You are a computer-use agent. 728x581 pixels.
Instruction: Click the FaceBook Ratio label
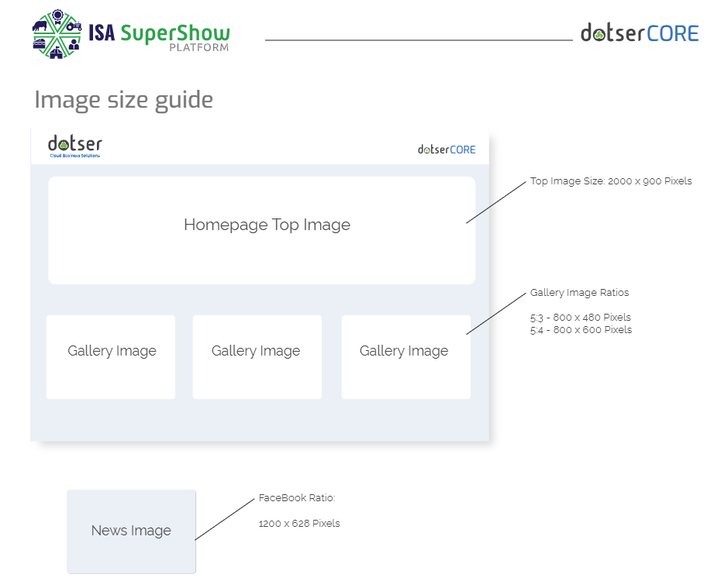click(x=296, y=498)
